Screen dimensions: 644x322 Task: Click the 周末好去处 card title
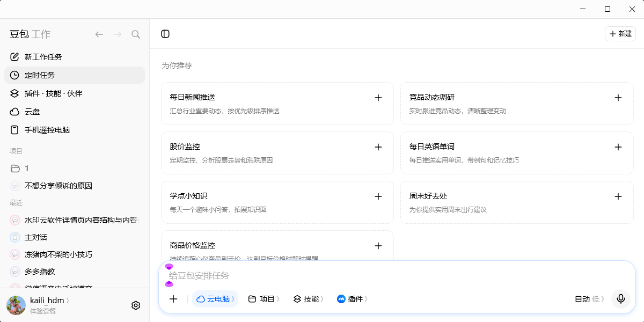click(428, 196)
